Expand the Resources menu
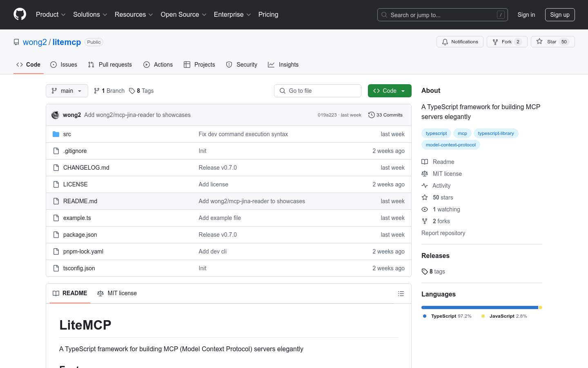588x368 pixels. pos(134,14)
